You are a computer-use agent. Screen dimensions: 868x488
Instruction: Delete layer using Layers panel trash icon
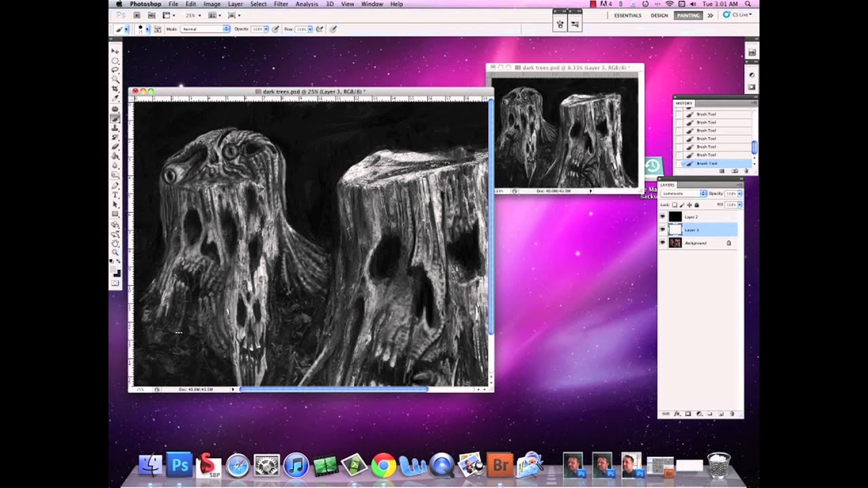point(732,413)
